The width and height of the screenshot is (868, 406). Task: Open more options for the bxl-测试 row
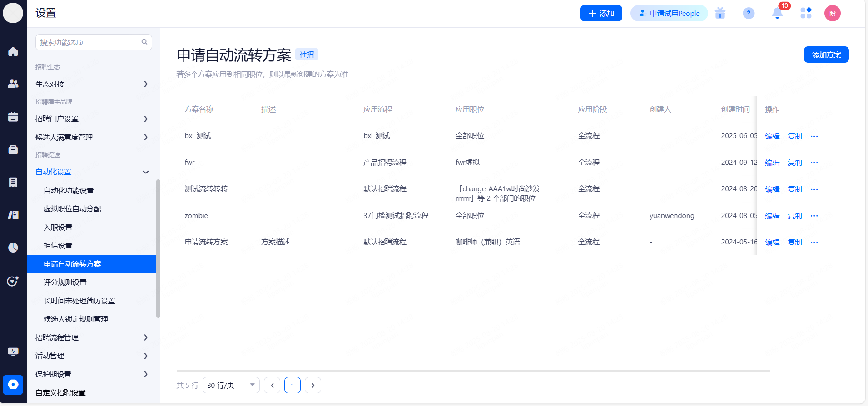[x=814, y=136]
